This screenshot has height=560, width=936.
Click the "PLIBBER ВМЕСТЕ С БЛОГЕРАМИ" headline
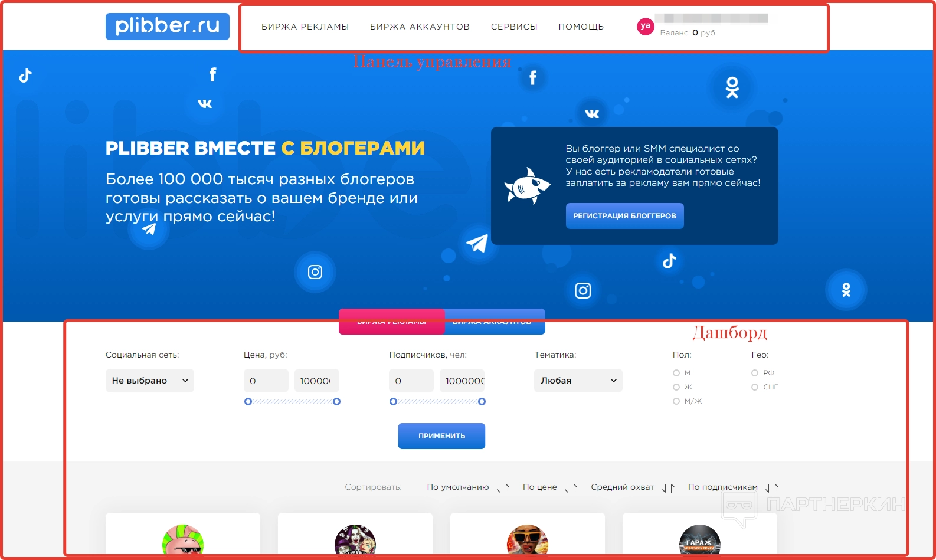click(265, 148)
